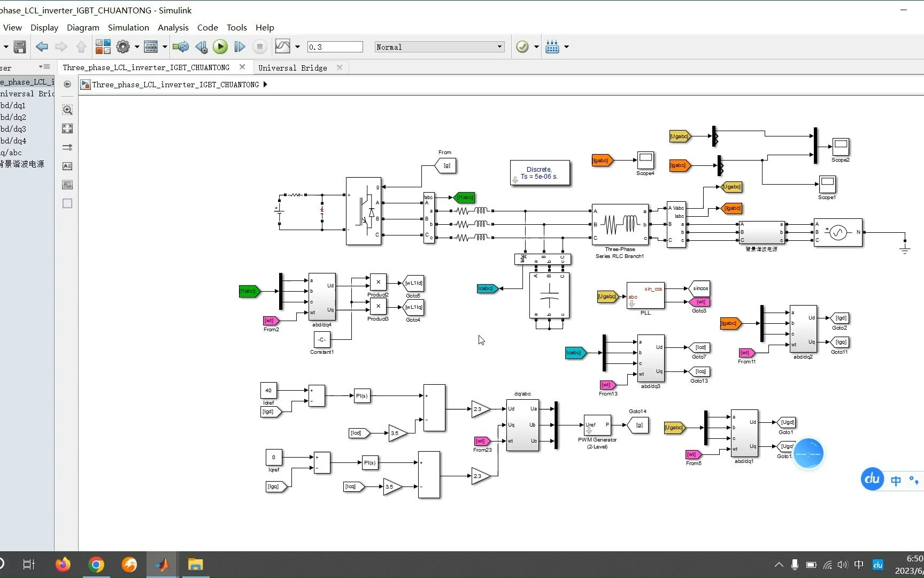Open simulation mode Normal dropdown
924x578 pixels.
pyautogui.click(x=440, y=47)
